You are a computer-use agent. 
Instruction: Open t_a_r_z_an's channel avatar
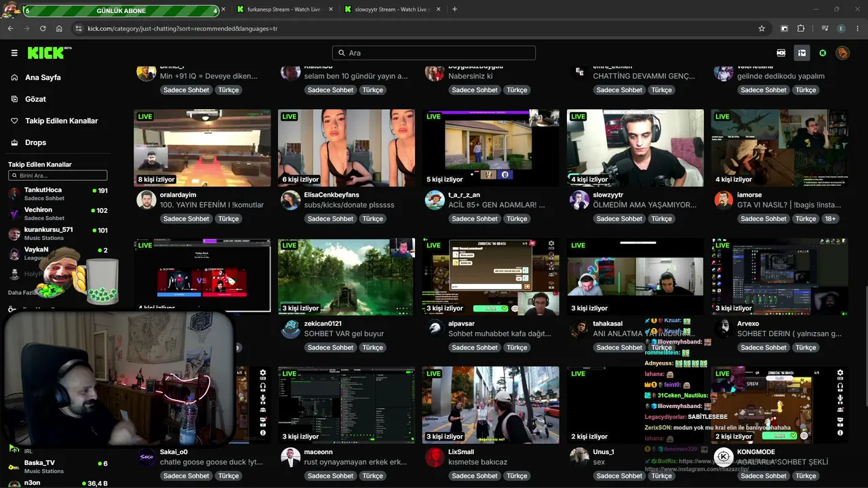coord(435,200)
